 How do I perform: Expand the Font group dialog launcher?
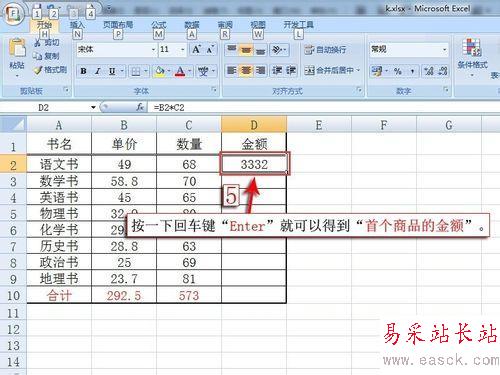point(214,90)
